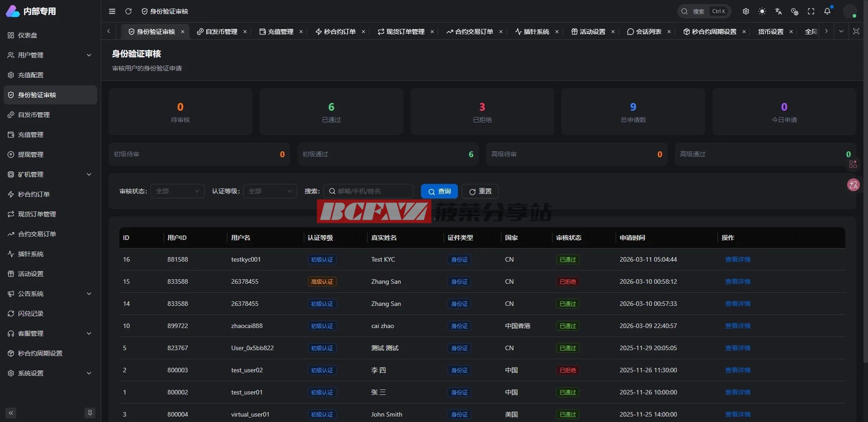Screen dimensions: 868x422
Task: Open the 审核状态 dropdown
Action: 177,191
